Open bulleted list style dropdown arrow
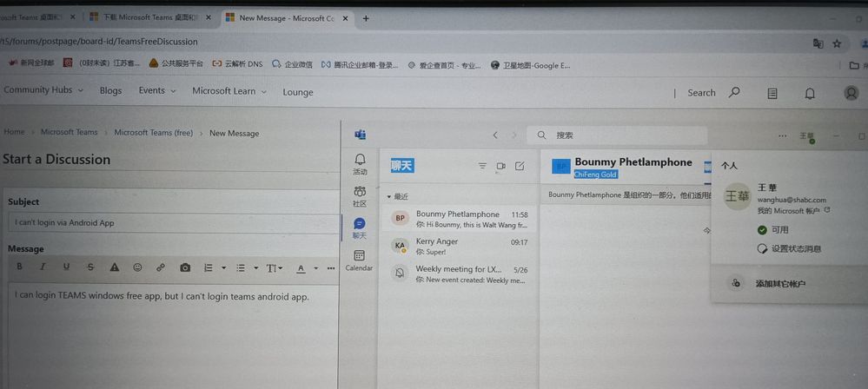Screen dimensions: 868x389 coord(255,267)
